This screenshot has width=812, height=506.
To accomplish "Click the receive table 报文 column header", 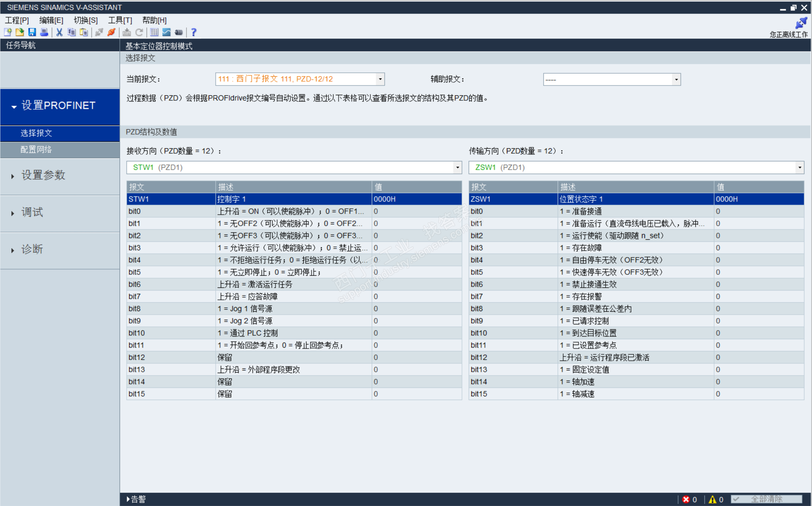I will click(x=171, y=187).
